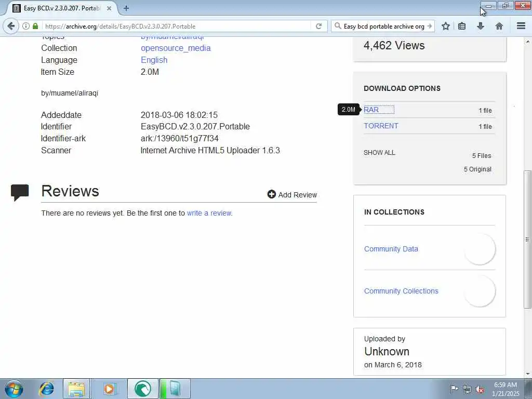
Task: Click the Community Data thumbnail circle
Action: pyautogui.click(x=480, y=249)
